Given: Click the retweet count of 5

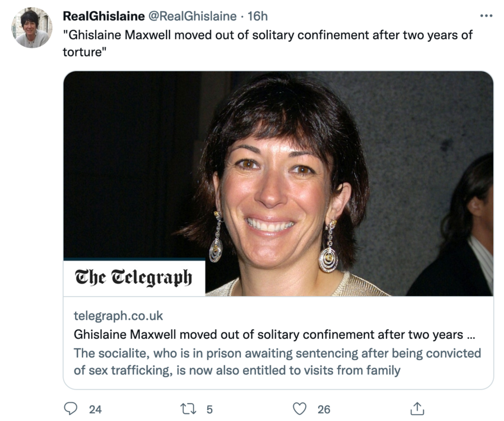Looking at the screenshot, I should point(209,409).
